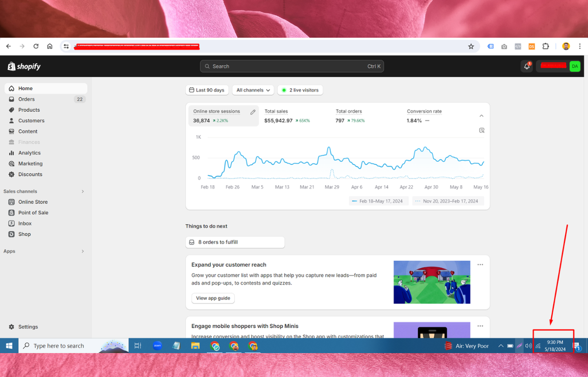The width and height of the screenshot is (588, 377).
Task: Open Analytics in the sidebar
Action: pos(46,153)
